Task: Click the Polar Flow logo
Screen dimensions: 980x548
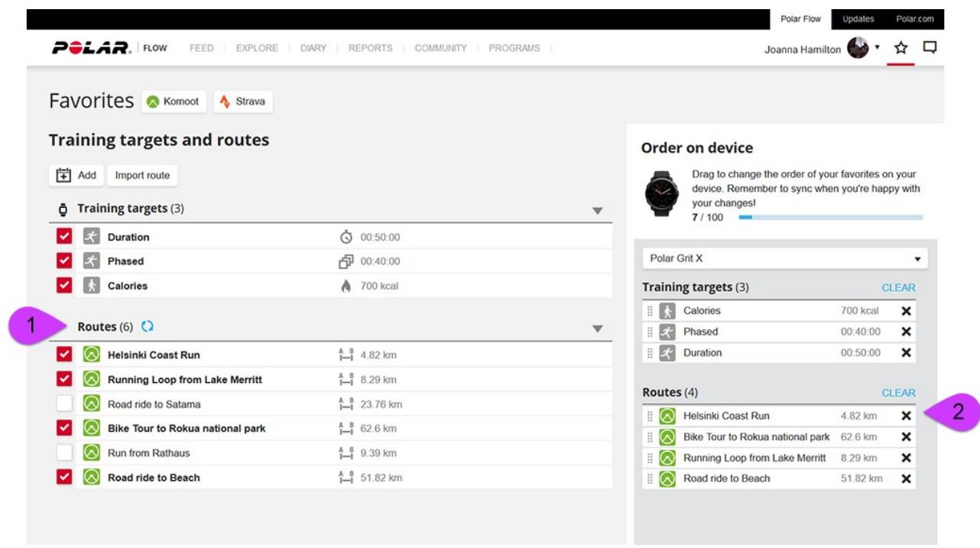Action: (x=110, y=48)
